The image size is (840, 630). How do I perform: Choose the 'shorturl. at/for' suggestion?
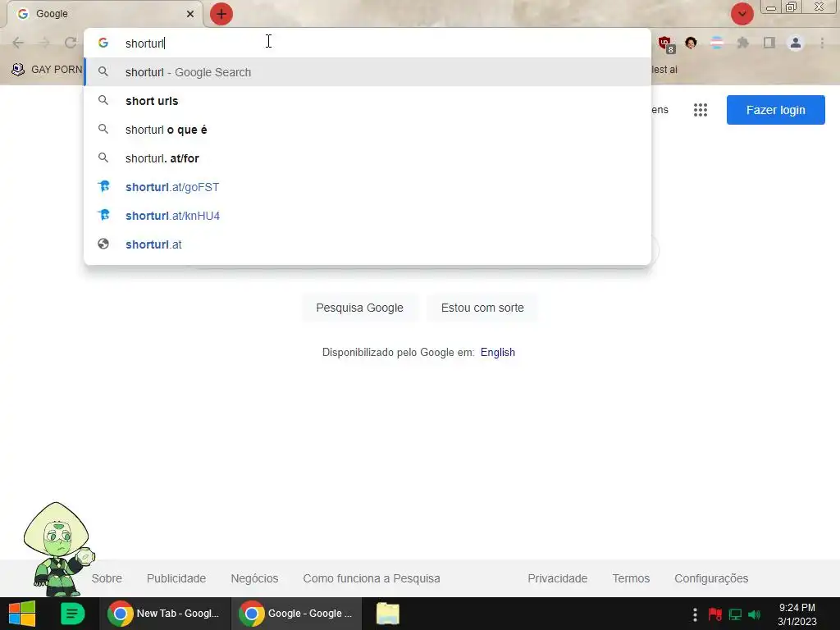[367, 158]
